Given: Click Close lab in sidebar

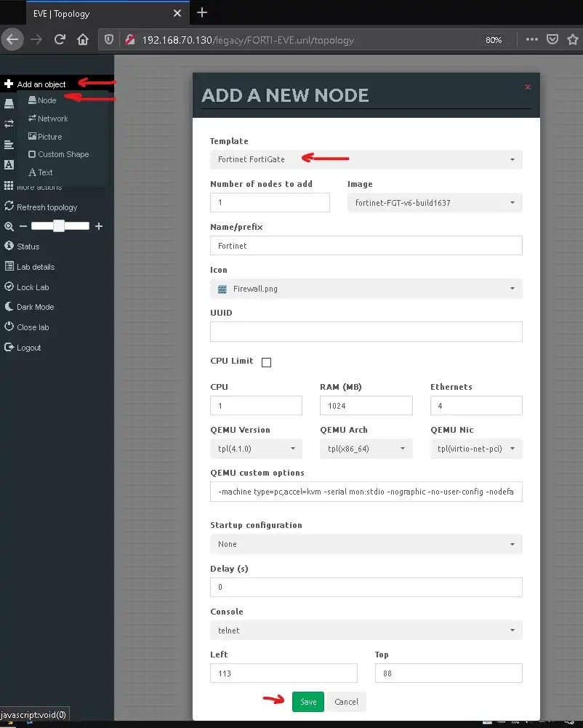Looking at the screenshot, I should pos(26,327).
